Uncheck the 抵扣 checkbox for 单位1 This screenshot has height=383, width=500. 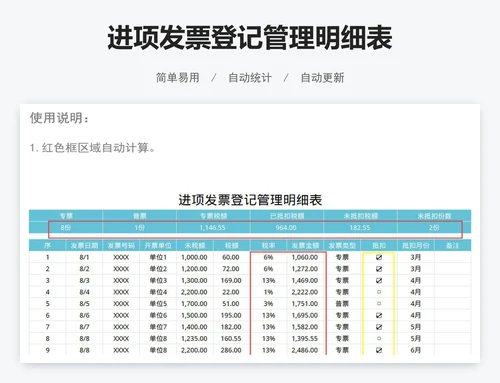pos(379,257)
